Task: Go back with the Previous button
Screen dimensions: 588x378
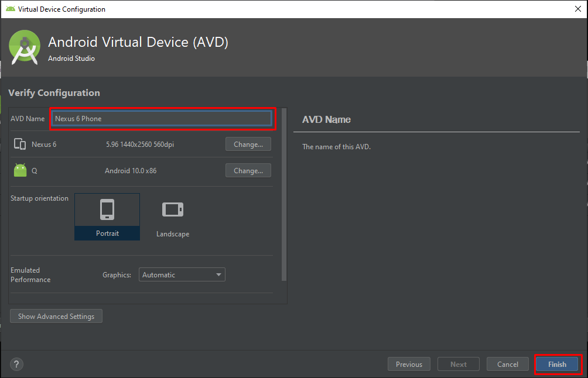Action: 409,364
